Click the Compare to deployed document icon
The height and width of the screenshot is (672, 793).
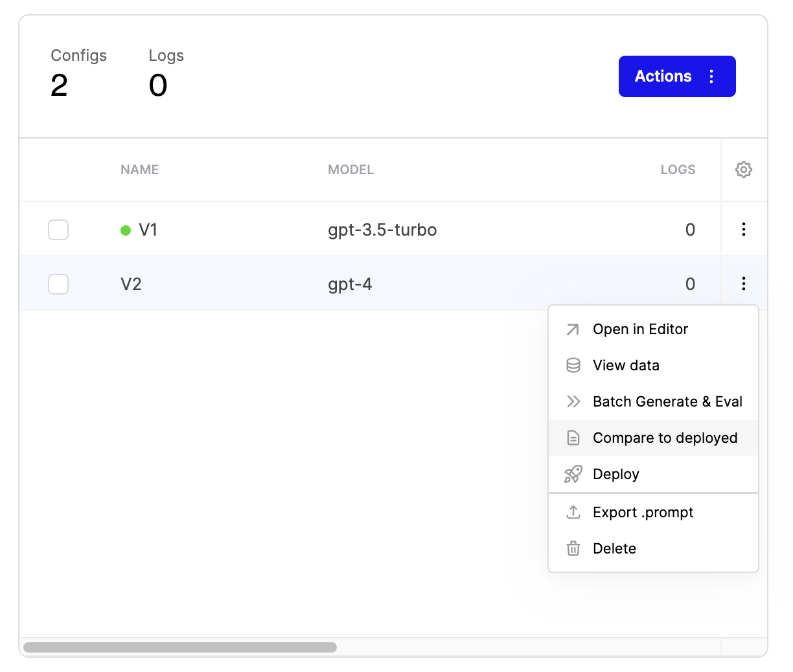(573, 438)
